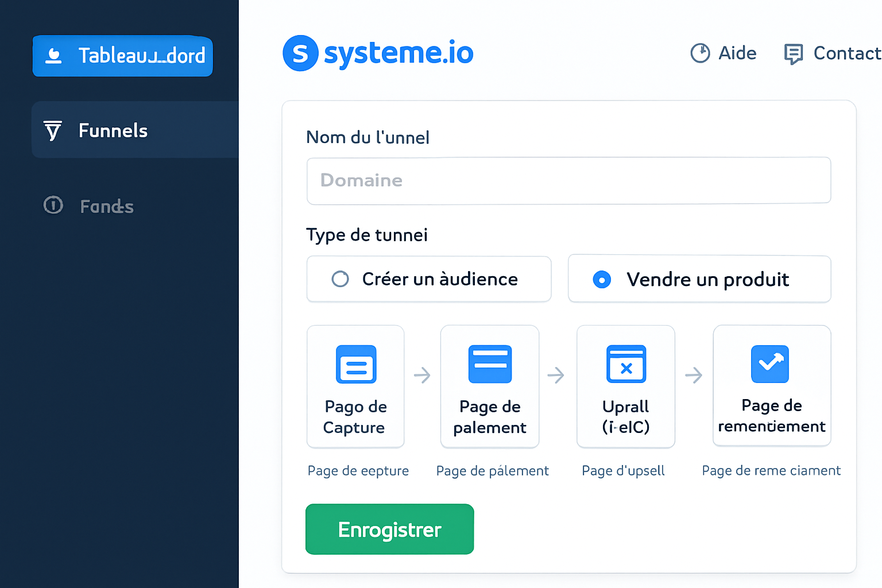Click the Aide clock icon

(700, 53)
